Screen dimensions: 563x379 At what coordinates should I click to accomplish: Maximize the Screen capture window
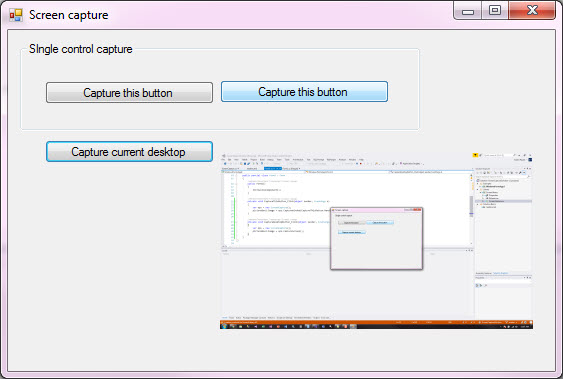[x=495, y=10]
